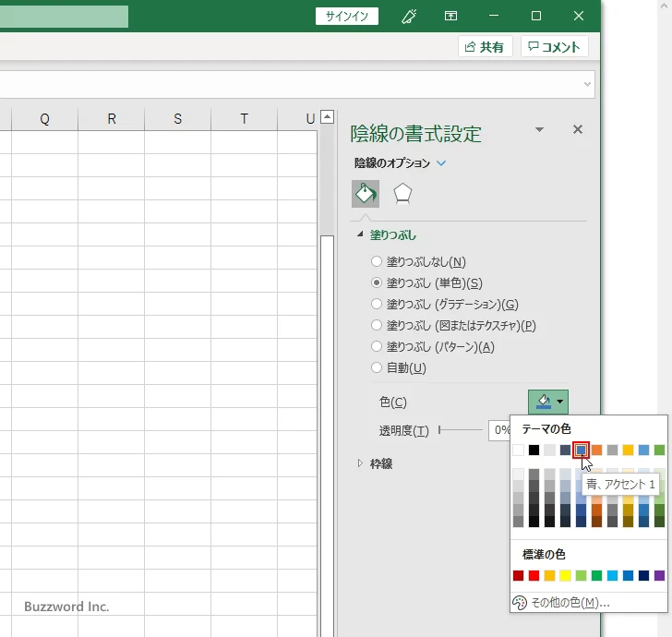The width and height of the screenshot is (672, 637).
Task: Collapse the 塗りつぶし section
Action: [360, 234]
